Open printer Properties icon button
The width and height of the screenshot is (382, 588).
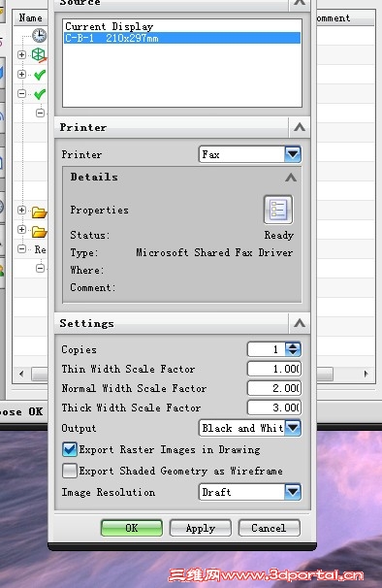pyautogui.click(x=278, y=210)
